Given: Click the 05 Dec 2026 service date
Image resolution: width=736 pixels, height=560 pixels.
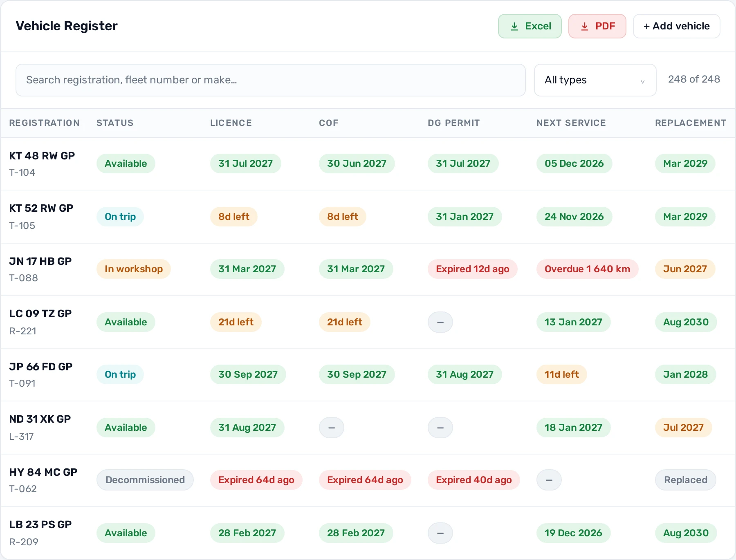Looking at the screenshot, I should pyautogui.click(x=574, y=164).
